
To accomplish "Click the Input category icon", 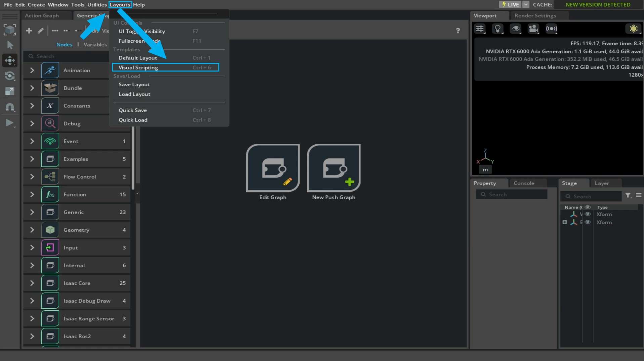I will [x=50, y=247].
